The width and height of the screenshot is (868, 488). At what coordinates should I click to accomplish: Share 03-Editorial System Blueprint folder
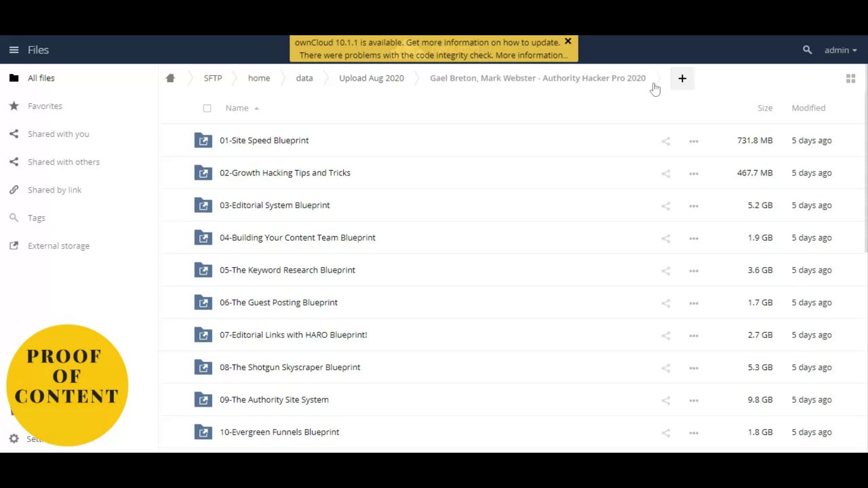click(666, 206)
